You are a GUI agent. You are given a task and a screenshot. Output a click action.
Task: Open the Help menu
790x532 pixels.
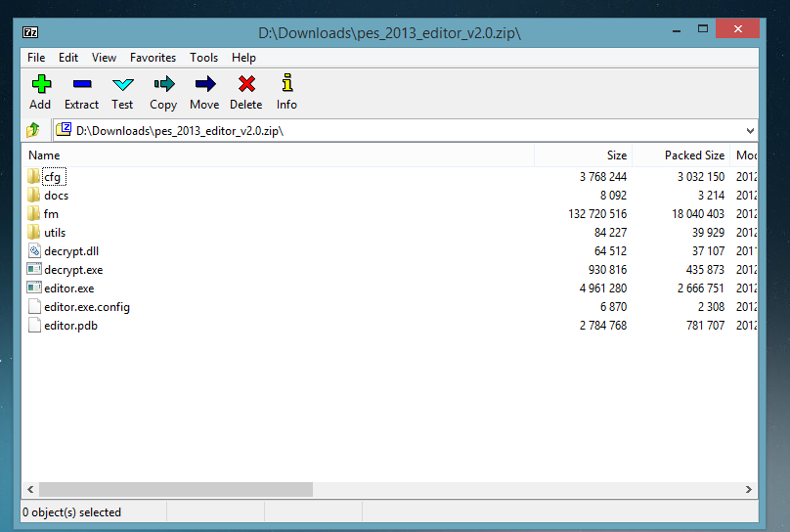(x=243, y=58)
